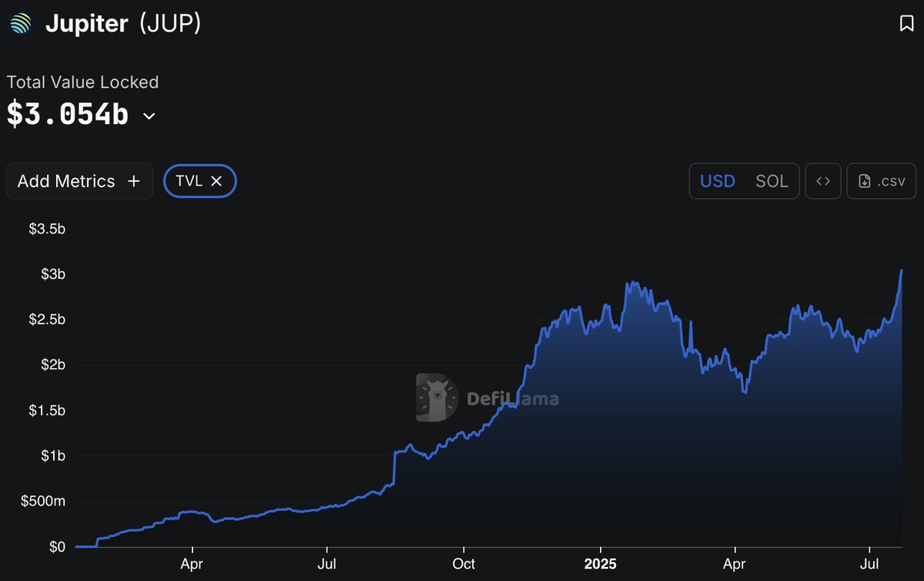The height and width of the screenshot is (581, 924).
Task: Click the $3b y-axis label
Action: coord(52,274)
